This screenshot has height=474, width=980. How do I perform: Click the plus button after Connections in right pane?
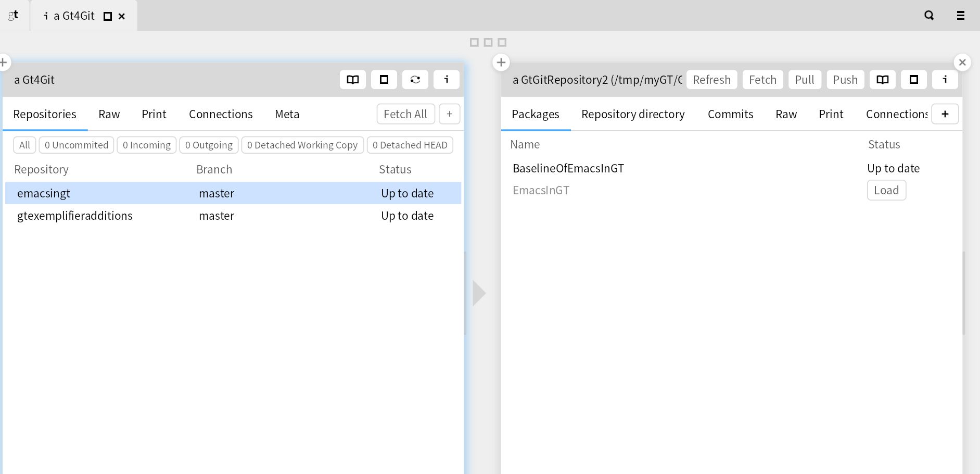[x=945, y=114]
